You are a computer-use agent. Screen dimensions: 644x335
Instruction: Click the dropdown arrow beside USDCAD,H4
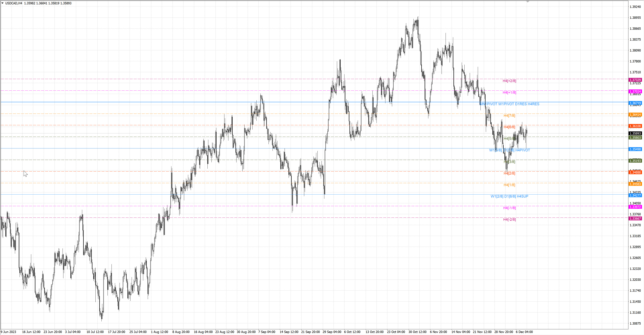pyautogui.click(x=3, y=3)
